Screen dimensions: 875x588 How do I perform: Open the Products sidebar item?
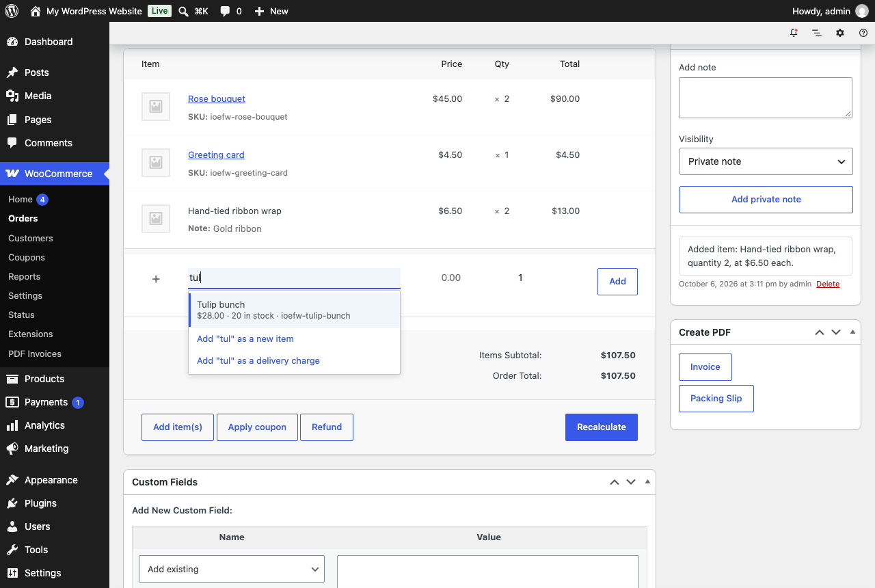coord(55,379)
